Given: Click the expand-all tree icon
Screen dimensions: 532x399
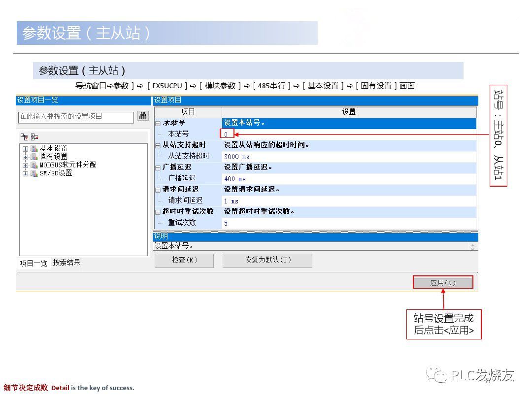Looking at the screenshot, I should coord(24,136).
